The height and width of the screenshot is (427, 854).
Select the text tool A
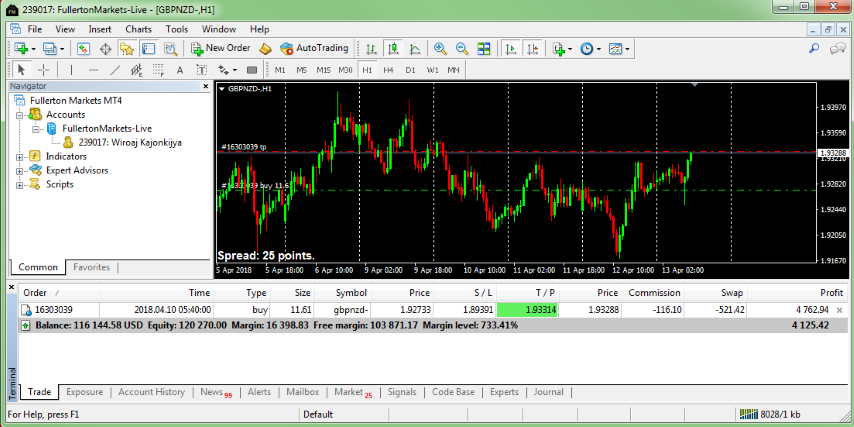click(x=180, y=70)
